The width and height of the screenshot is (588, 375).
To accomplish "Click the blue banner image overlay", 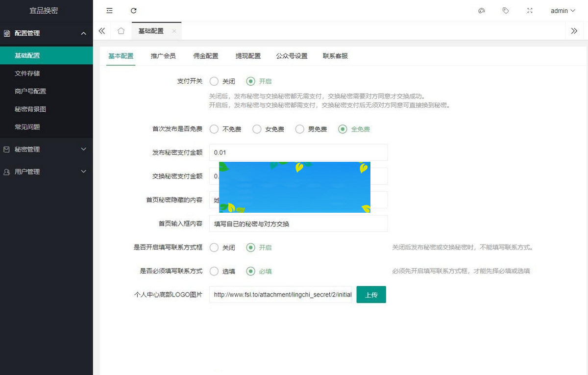I will (x=294, y=187).
